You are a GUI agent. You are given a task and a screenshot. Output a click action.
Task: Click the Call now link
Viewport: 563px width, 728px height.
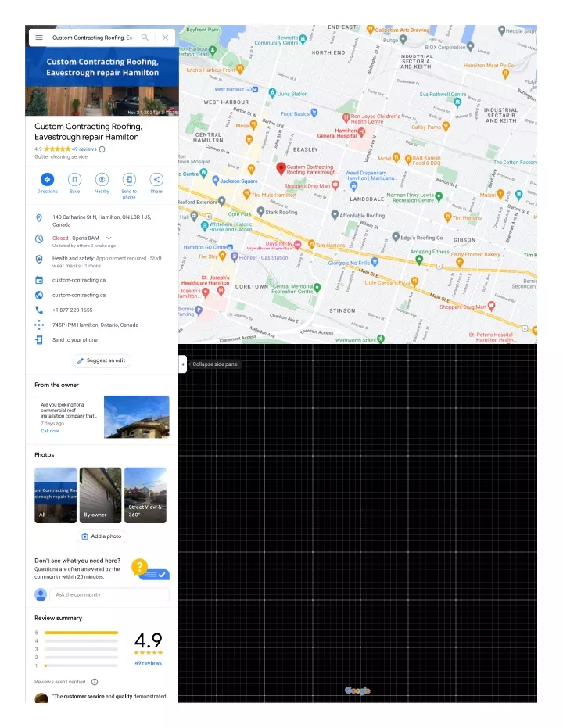tap(49, 431)
